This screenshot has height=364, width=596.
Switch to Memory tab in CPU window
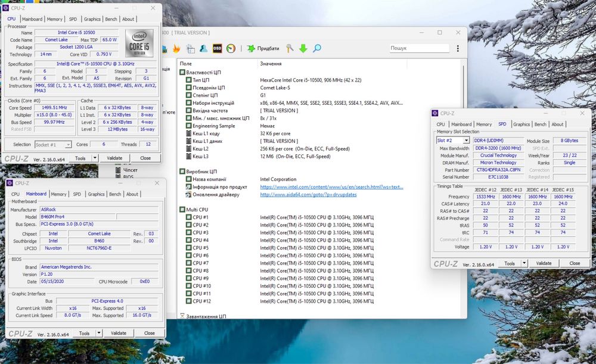[x=54, y=19]
